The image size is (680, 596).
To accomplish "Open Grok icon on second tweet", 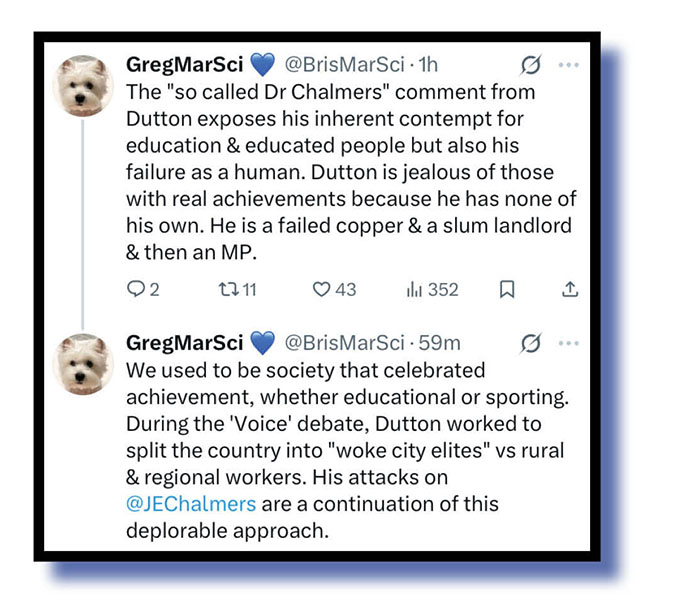I will [531, 343].
